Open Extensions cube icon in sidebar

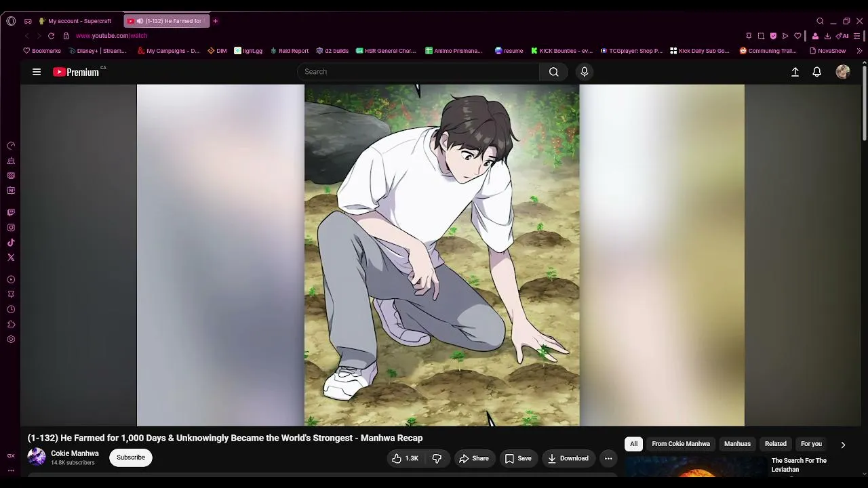click(x=11, y=324)
